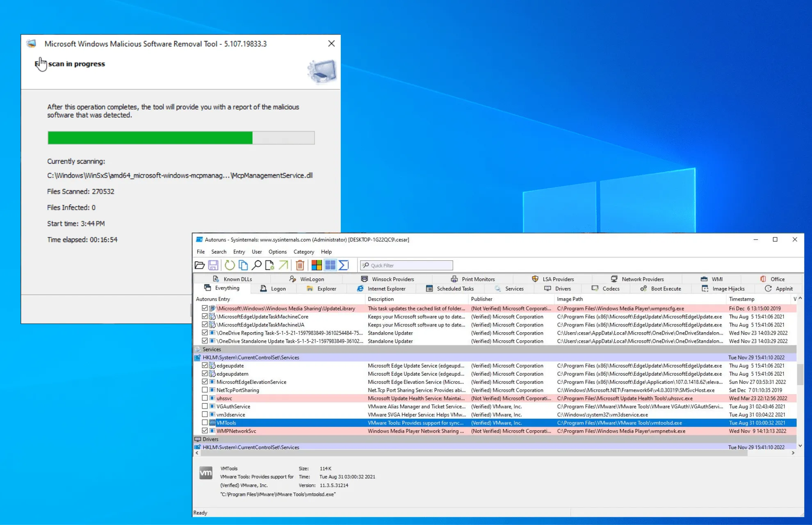Image resolution: width=812 pixels, height=525 pixels.
Task: Click the scroll left arrow of horizontal scrollbar
Action: pyautogui.click(x=197, y=453)
